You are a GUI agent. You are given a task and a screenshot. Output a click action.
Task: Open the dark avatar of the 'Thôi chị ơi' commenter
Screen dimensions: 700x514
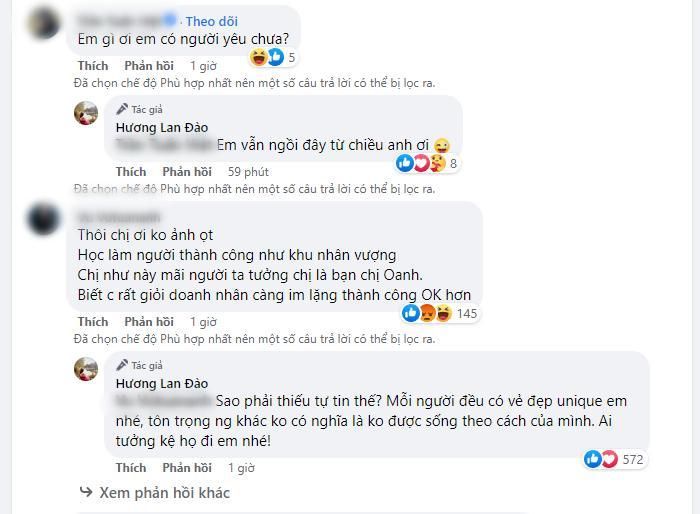tap(43, 218)
